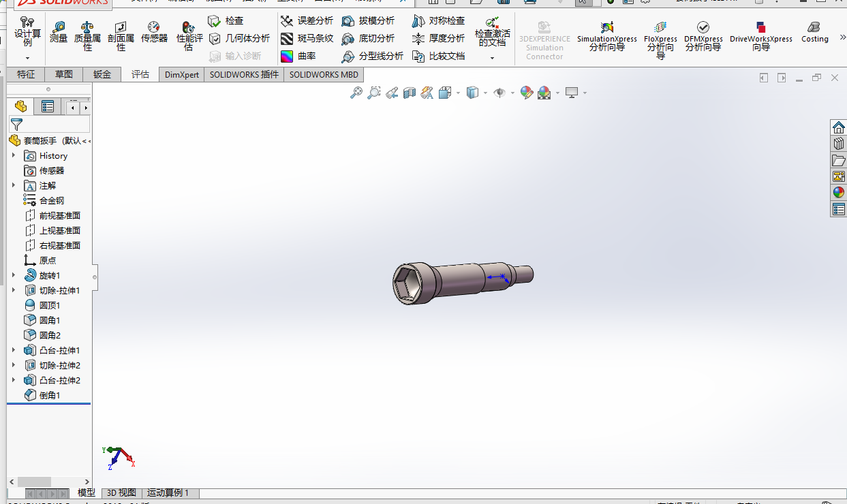Select 前视基准面 plane
Viewport: 847px width, 504px height.
[x=52, y=215]
